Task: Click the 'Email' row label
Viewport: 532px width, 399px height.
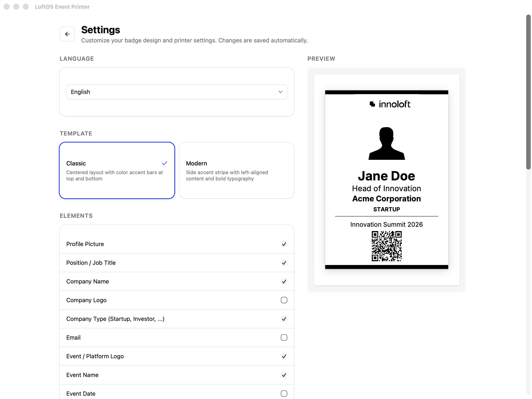Action: click(73, 338)
